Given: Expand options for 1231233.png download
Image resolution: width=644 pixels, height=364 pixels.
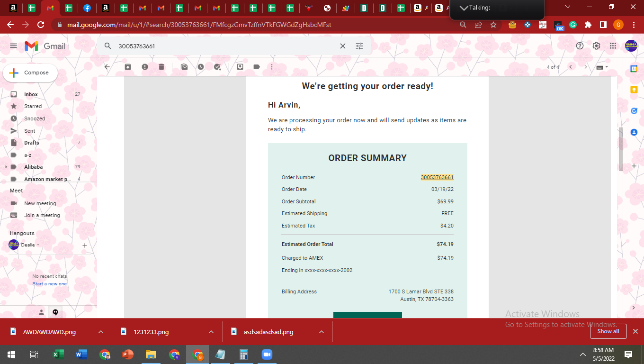Looking at the screenshot, I should point(212,332).
